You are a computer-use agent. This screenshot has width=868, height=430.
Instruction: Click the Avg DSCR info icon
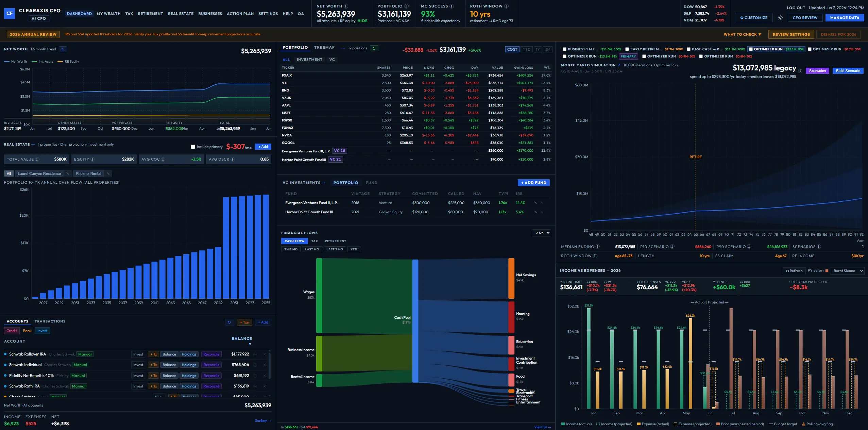233,159
